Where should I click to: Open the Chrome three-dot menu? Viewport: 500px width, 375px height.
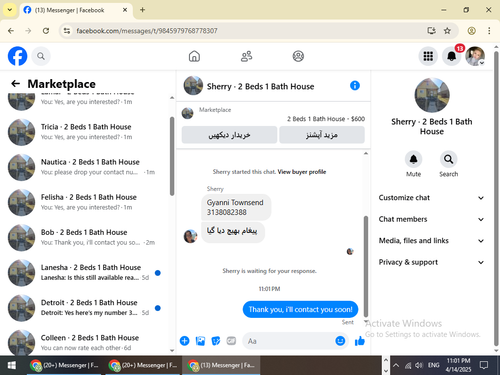[489, 31]
